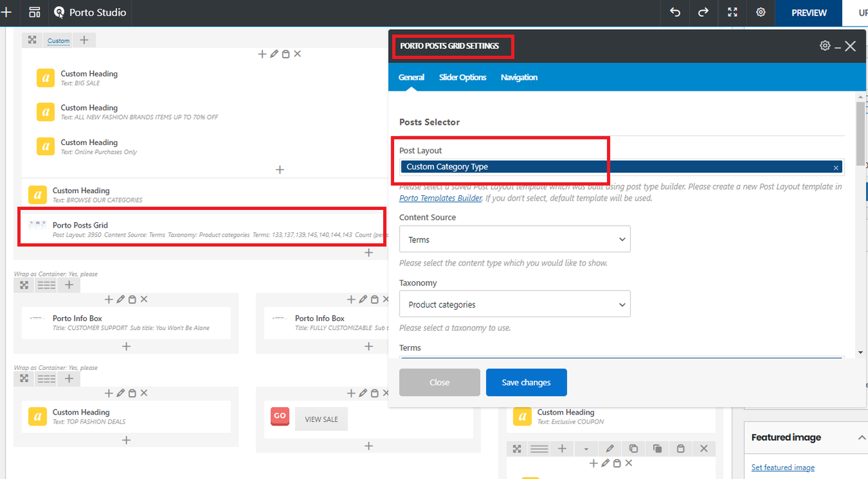
Task: Click plus icon below FULLY CUSTOMIZABLE info box
Action: coord(368,346)
